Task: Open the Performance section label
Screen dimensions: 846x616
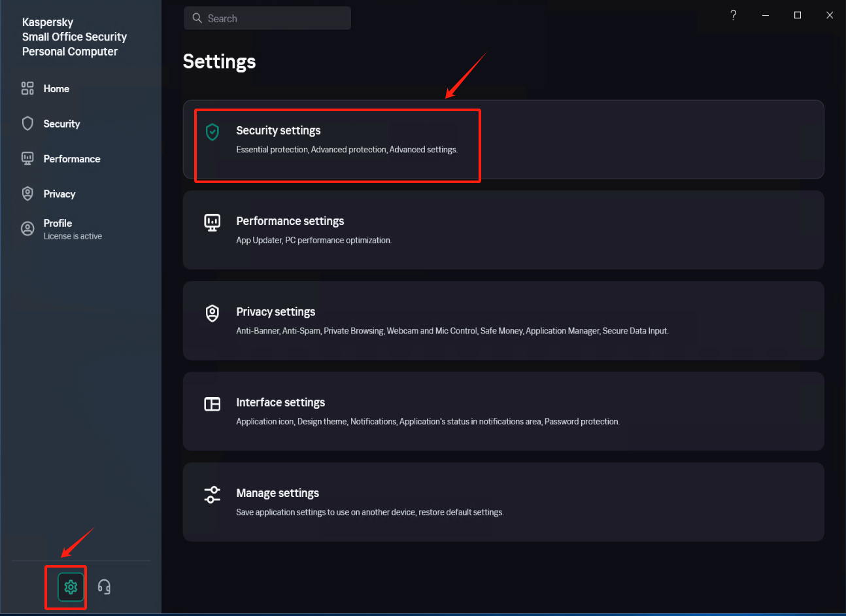Action: pos(72,159)
